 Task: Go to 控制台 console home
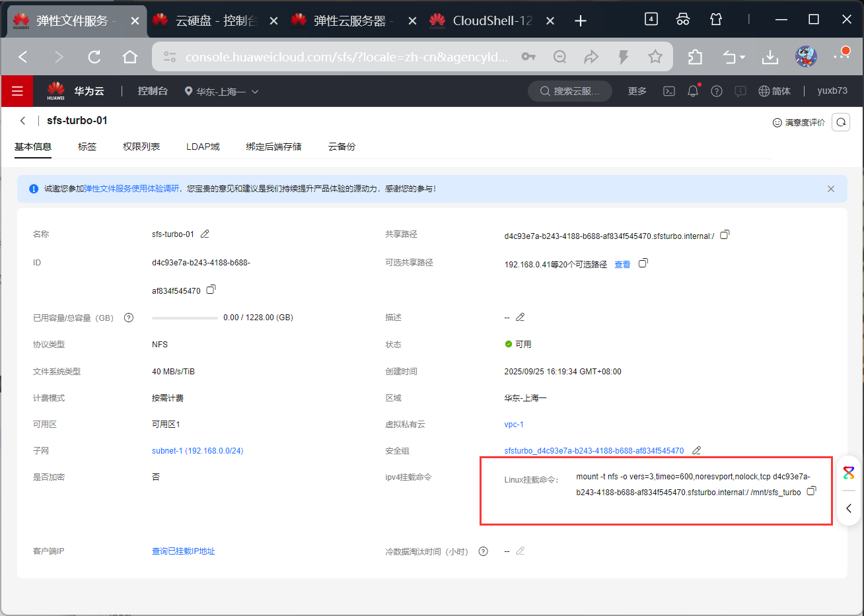(x=153, y=91)
